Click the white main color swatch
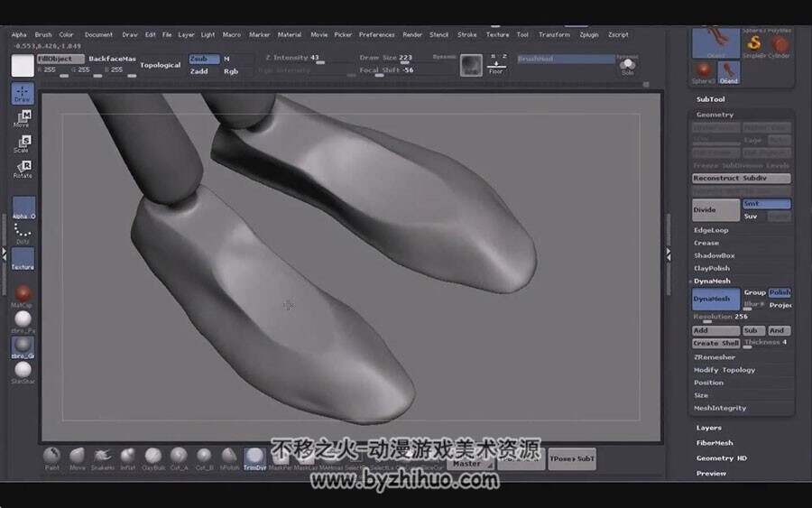The width and height of the screenshot is (812, 508). tap(23, 65)
